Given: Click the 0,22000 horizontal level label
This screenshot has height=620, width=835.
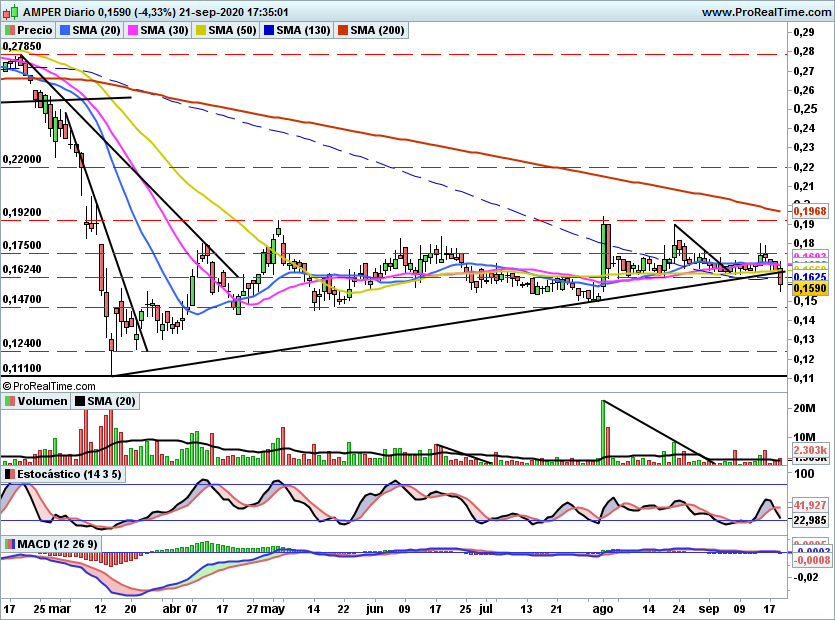Looking at the screenshot, I should 22,159.
